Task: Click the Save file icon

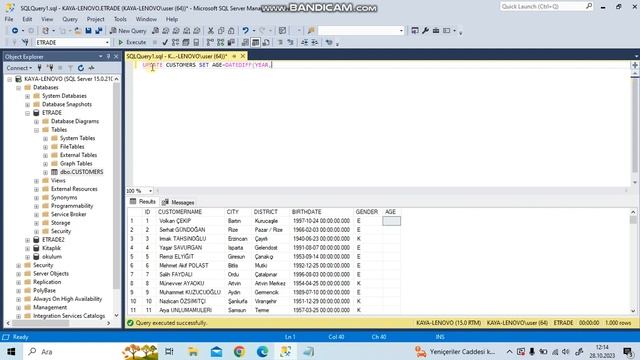Action: point(88,31)
